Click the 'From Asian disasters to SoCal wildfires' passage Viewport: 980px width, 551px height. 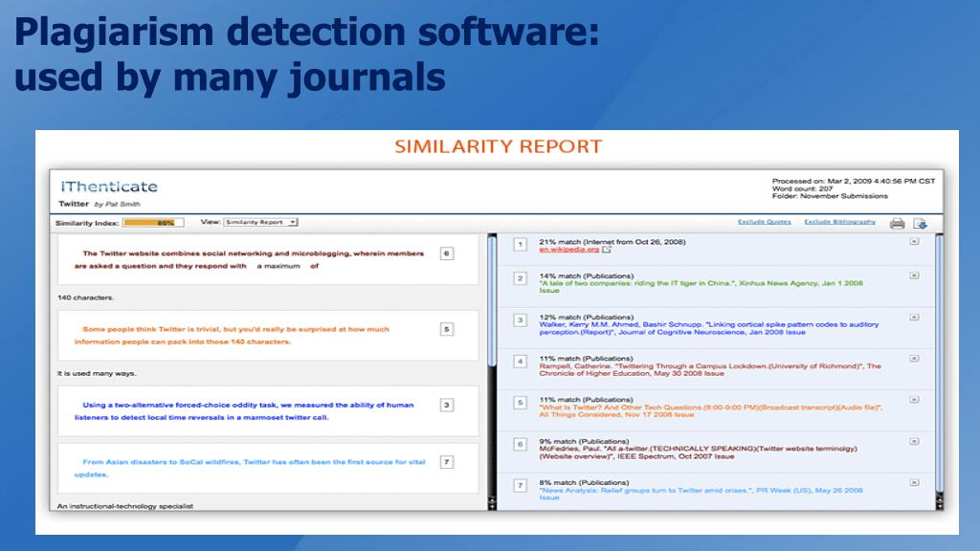[x=250, y=468]
